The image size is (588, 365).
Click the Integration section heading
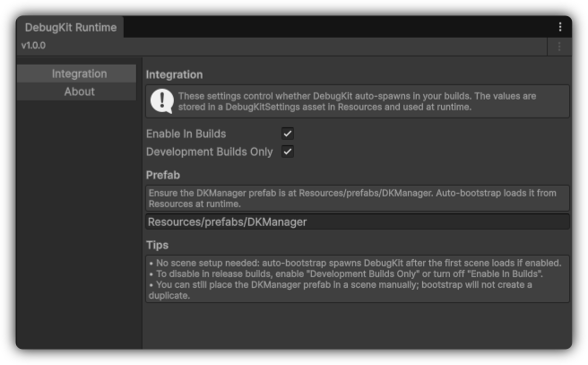(x=174, y=74)
